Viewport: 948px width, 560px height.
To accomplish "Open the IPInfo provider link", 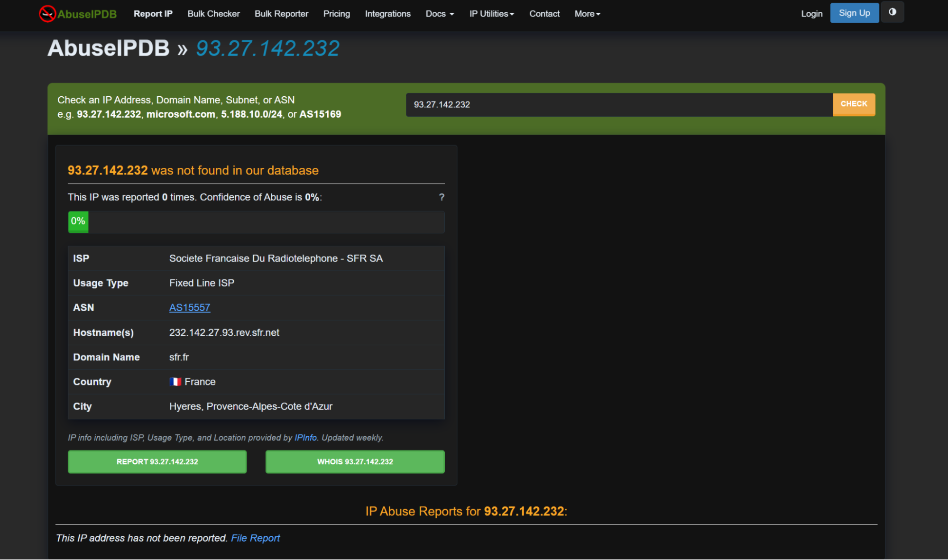I will point(305,438).
